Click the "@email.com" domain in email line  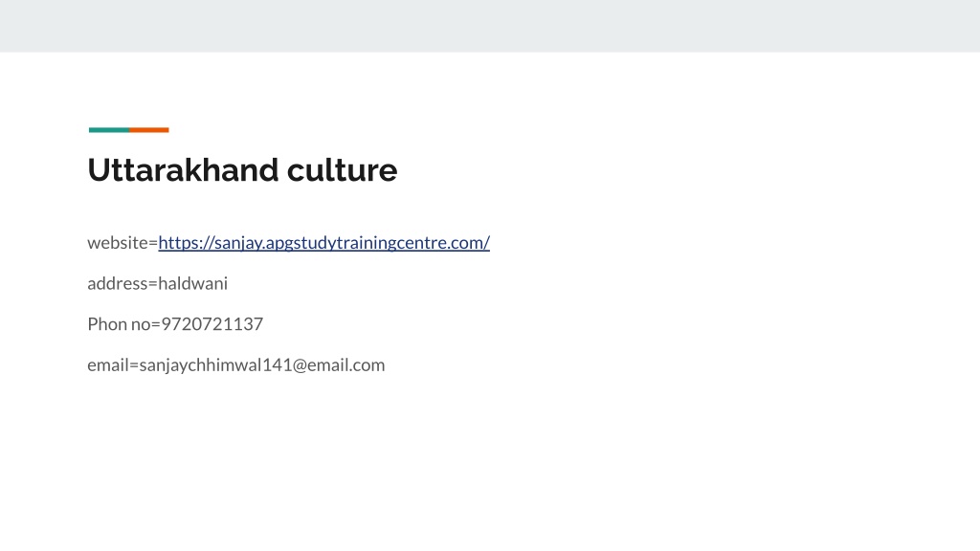[338, 364]
